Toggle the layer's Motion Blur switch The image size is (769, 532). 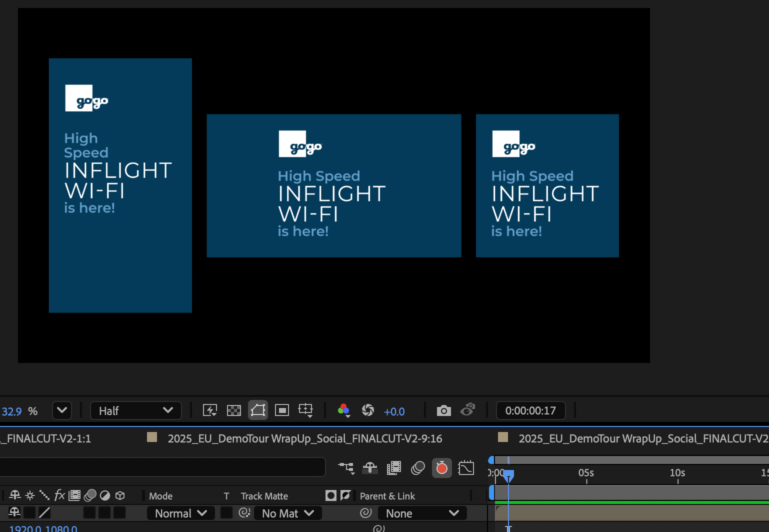click(89, 512)
